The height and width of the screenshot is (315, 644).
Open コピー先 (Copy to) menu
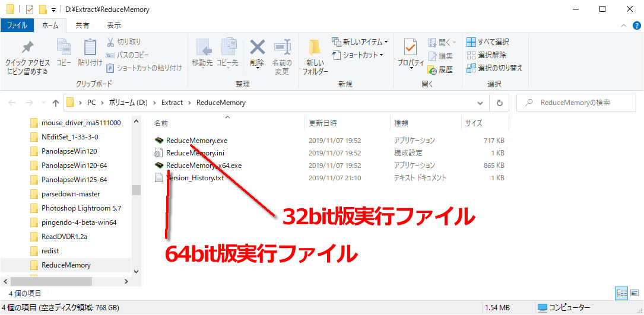click(227, 53)
